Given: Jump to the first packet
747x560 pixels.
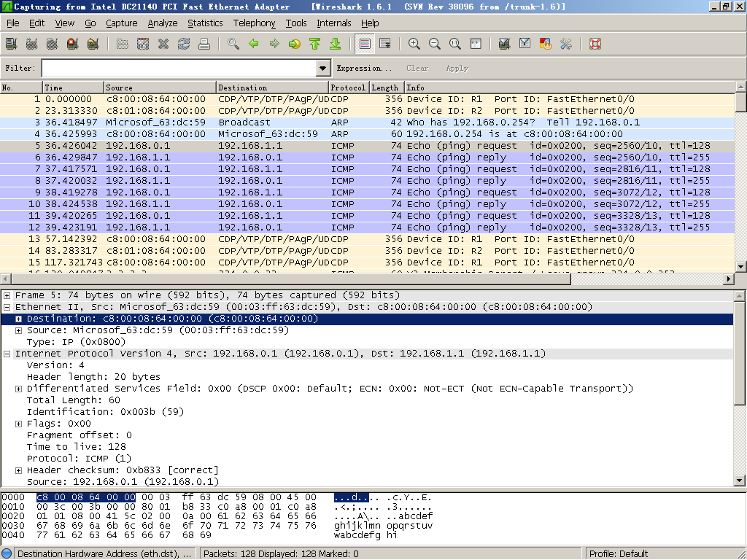Looking at the screenshot, I should [315, 44].
